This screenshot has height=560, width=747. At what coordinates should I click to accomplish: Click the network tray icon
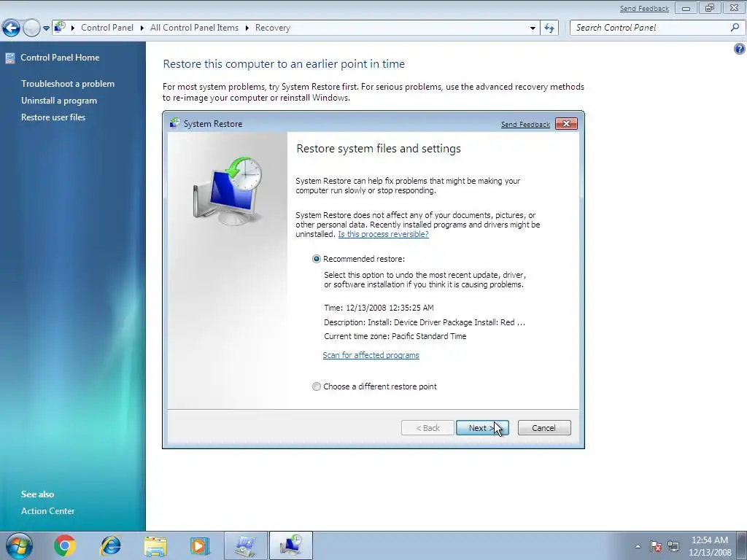[673, 546]
